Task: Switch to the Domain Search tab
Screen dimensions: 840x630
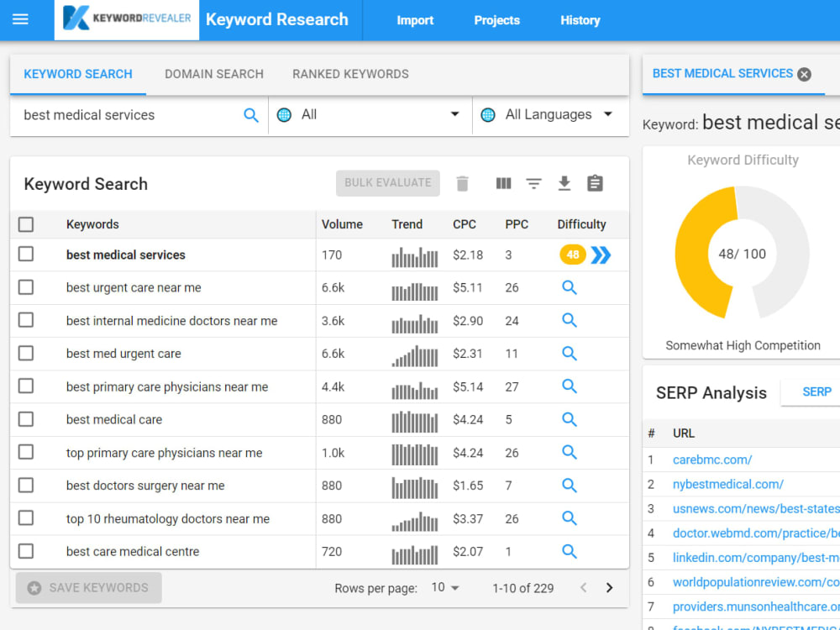Action: click(x=214, y=74)
